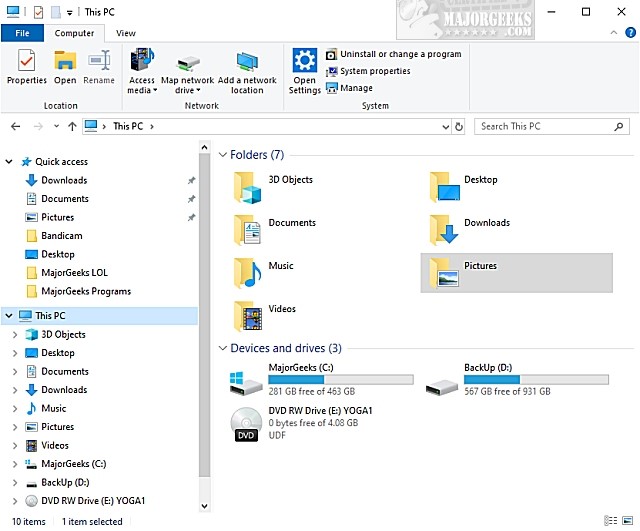Open the Music folder in main pane
The height and width of the screenshot is (531, 640).
[247, 272]
